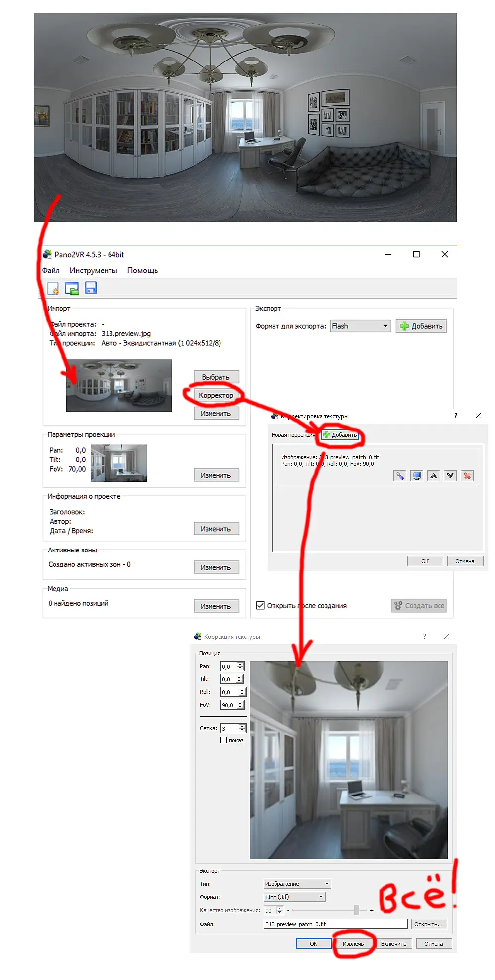The width and height of the screenshot is (495, 980).
Task: Click the projection preview thumbnail
Action: [x=119, y=463]
